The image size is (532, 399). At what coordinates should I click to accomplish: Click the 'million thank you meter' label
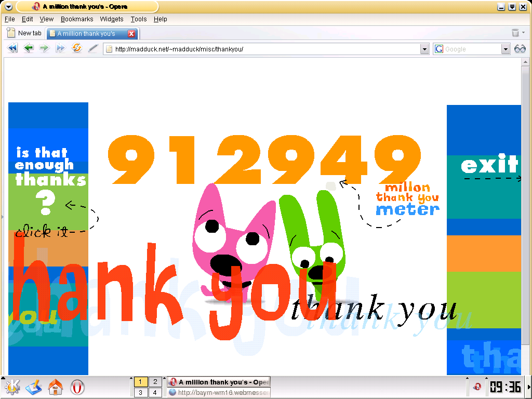point(407,199)
